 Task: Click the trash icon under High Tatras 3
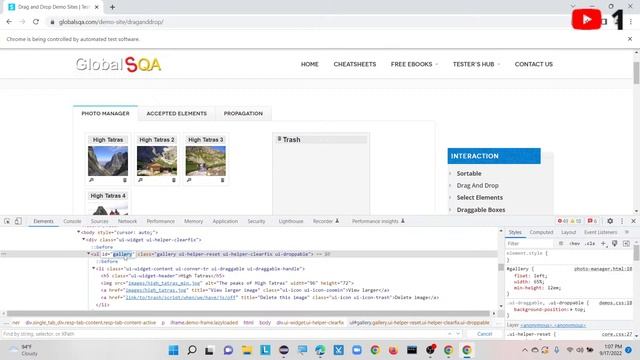coord(222,180)
